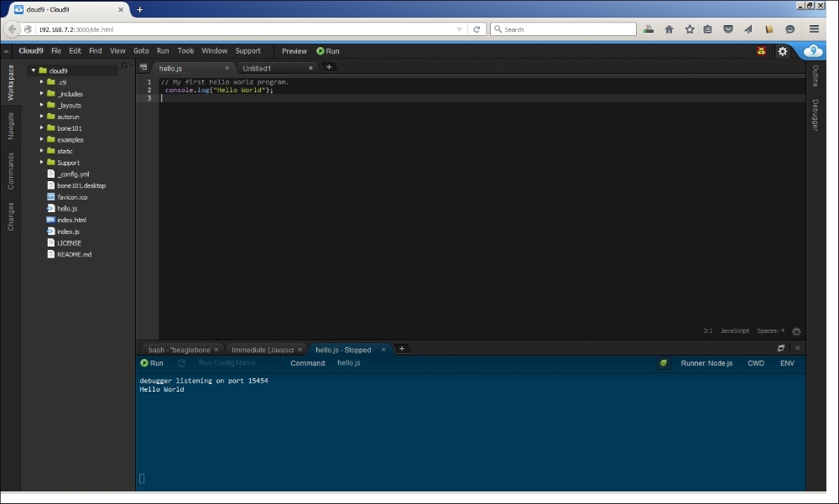Collapse the cloud9 root folder
Image resolution: width=839 pixels, height=504 pixels.
(32, 70)
